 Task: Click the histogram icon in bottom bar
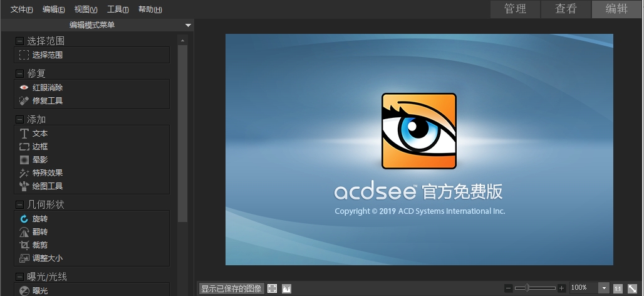(x=287, y=288)
